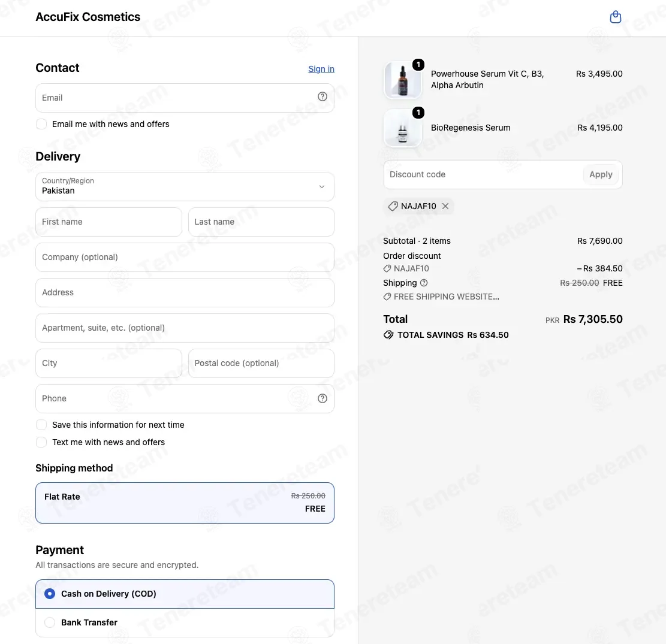Click the Sign in link
666x644 pixels.
321,69
